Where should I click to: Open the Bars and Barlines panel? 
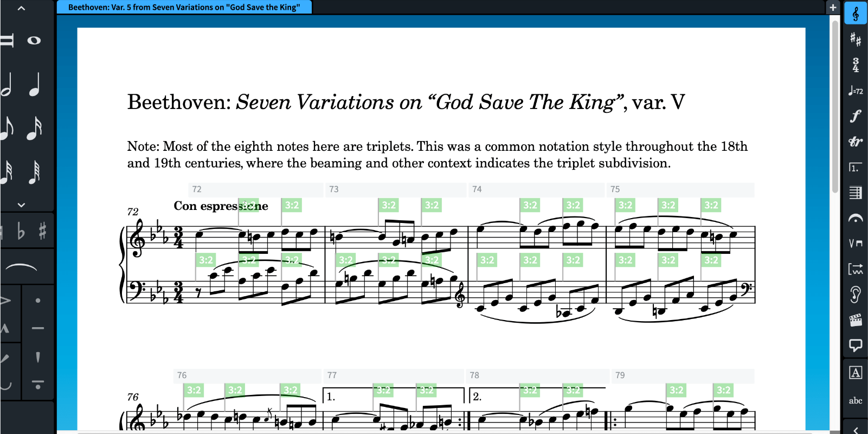(856, 193)
